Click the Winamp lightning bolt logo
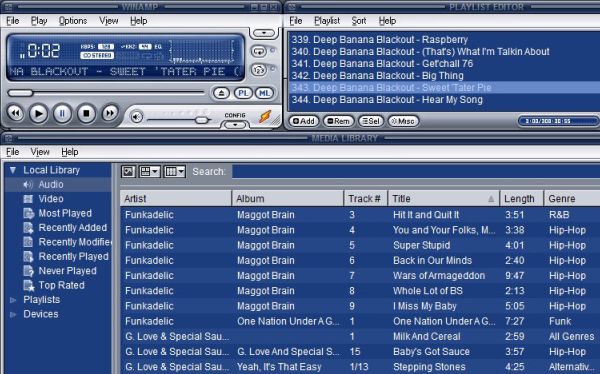 tap(265, 116)
